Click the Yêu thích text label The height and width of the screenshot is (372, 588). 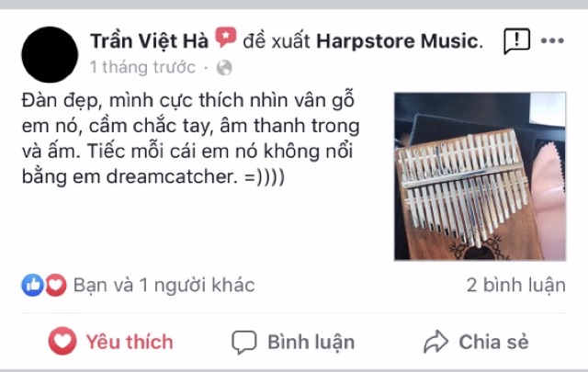pyautogui.click(x=130, y=342)
